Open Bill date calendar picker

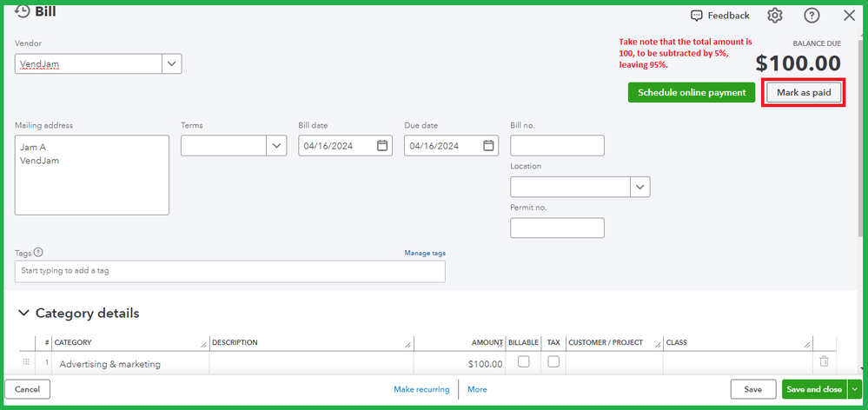pyautogui.click(x=382, y=146)
